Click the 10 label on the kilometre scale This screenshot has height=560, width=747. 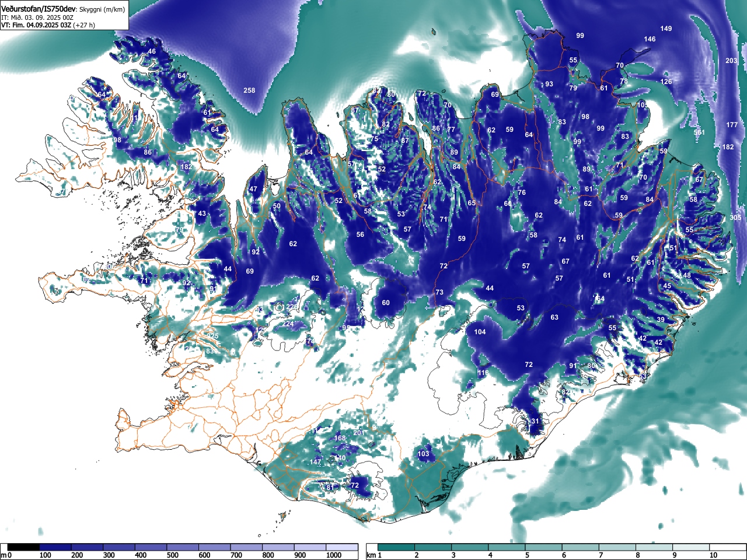coord(713,555)
